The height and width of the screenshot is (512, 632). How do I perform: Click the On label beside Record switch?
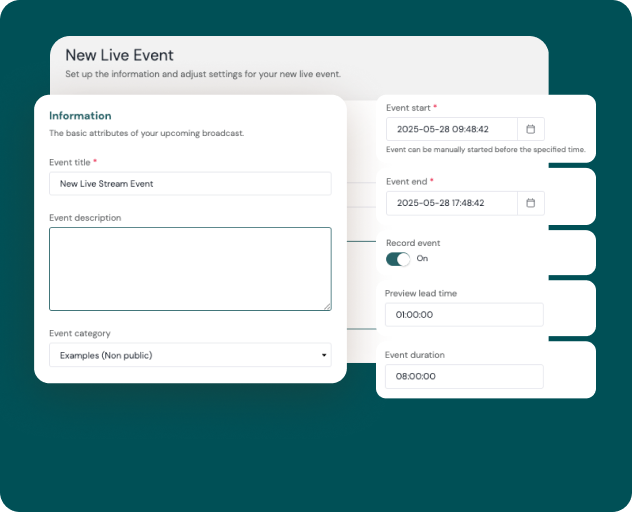[x=422, y=258]
